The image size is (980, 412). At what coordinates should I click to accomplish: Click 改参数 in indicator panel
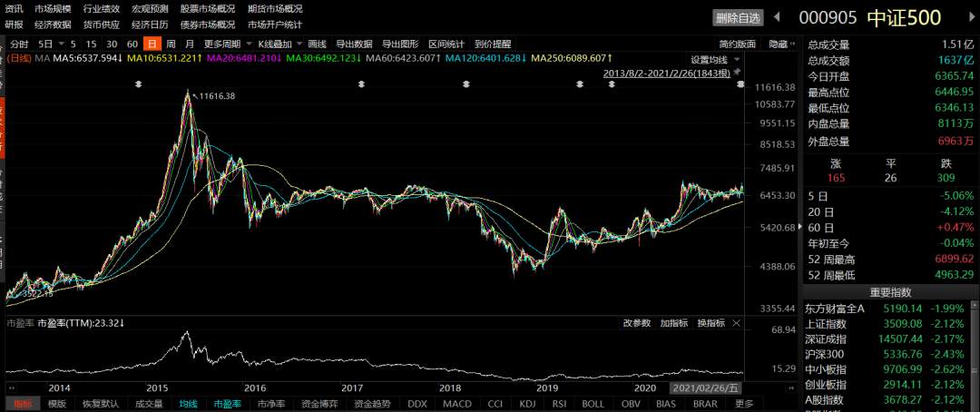(637, 323)
